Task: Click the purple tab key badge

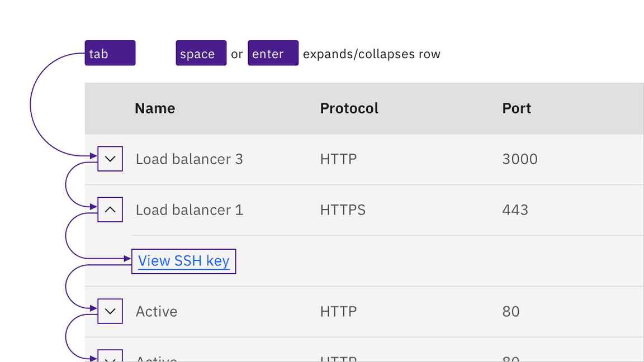Action: (x=110, y=53)
